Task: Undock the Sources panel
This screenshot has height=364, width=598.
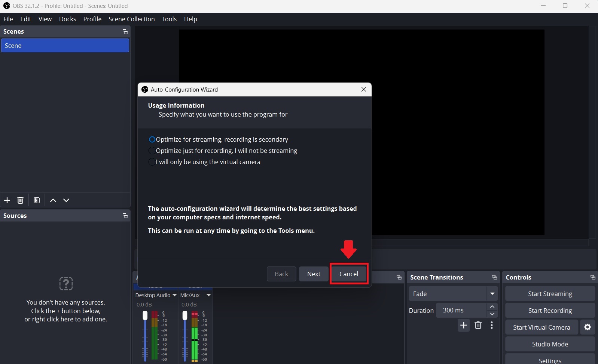Action: [125, 216]
